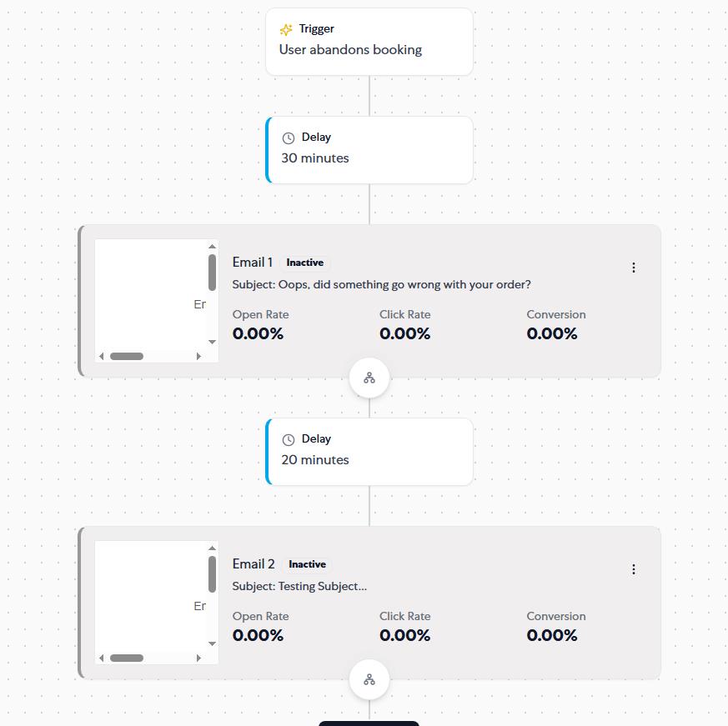Select the User abandons booking trigger card
728x726 pixels.
(x=369, y=42)
